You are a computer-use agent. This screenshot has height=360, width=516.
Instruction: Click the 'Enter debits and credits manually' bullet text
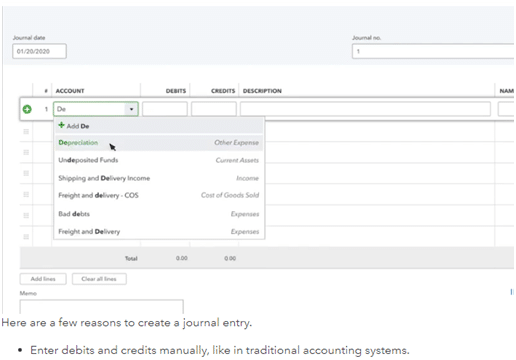coord(220,350)
